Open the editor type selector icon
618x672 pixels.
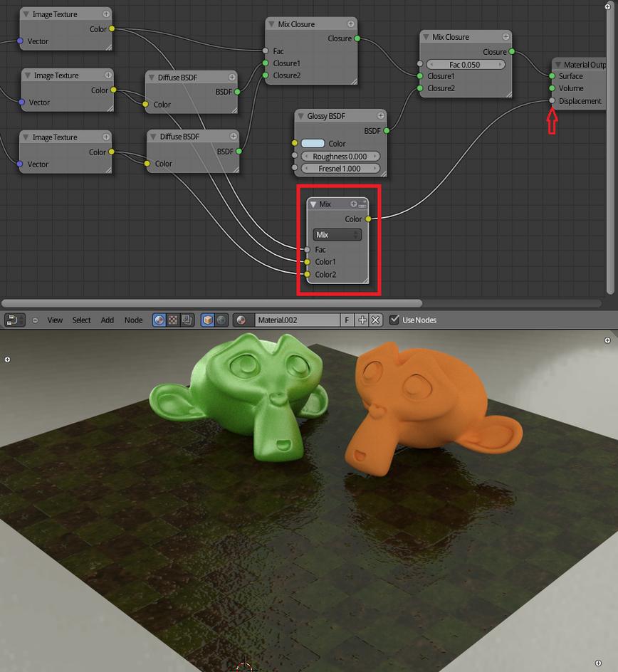[14, 320]
